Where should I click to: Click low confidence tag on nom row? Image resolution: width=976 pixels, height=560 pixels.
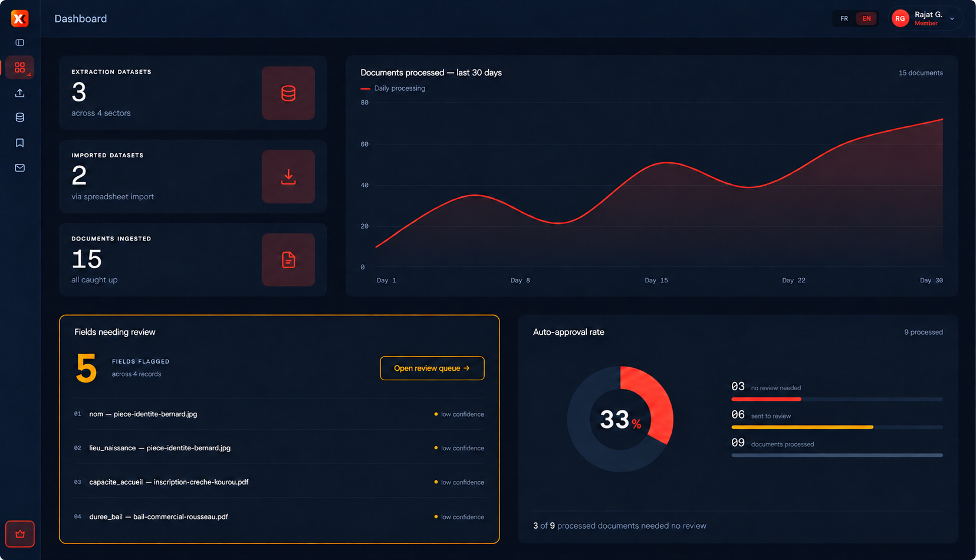(x=459, y=414)
